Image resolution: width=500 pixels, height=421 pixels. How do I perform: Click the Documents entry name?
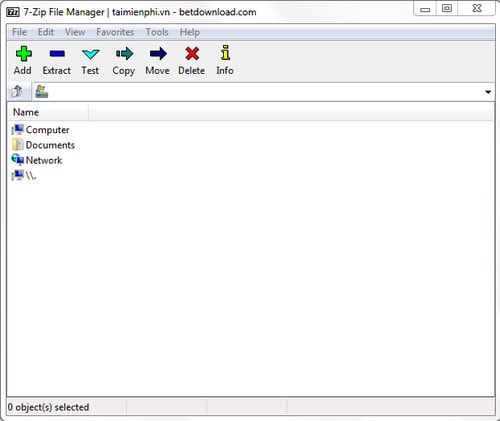tap(50, 145)
